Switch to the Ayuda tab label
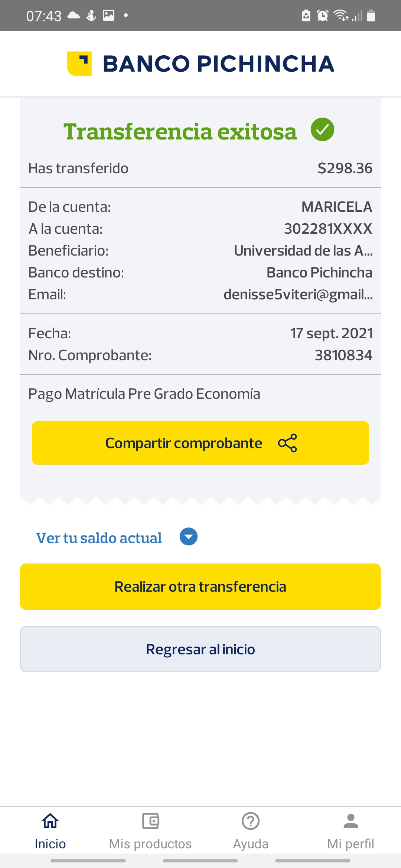 point(251,844)
